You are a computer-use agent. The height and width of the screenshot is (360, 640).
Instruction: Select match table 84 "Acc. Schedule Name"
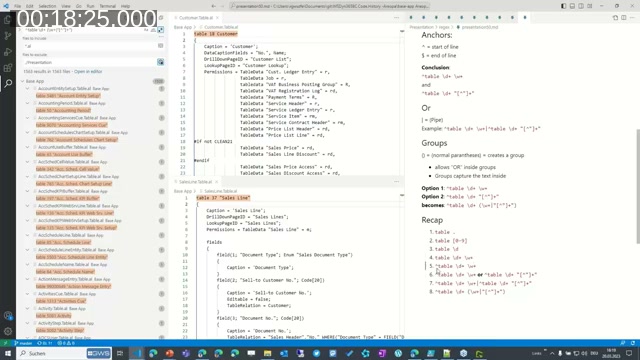coord(65,272)
